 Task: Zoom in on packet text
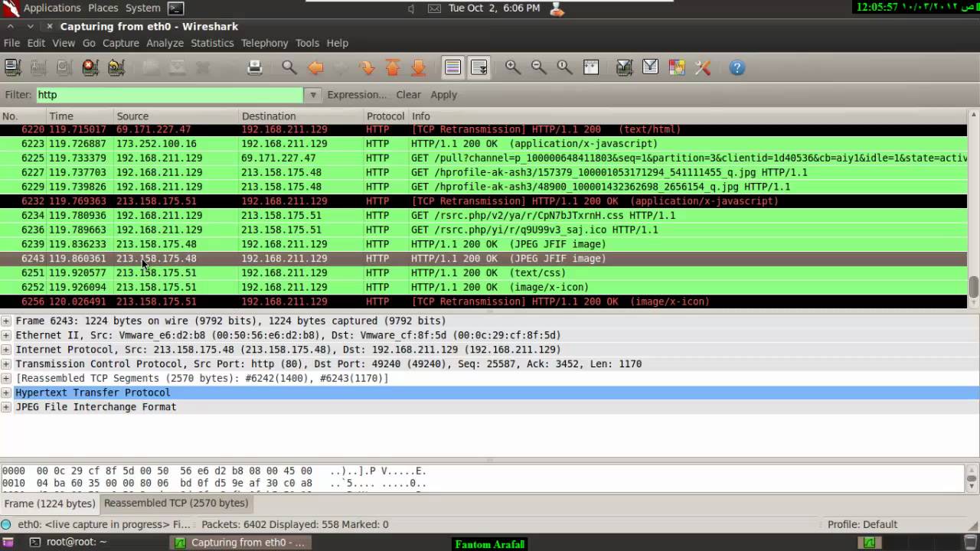pyautogui.click(x=513, y=67)
